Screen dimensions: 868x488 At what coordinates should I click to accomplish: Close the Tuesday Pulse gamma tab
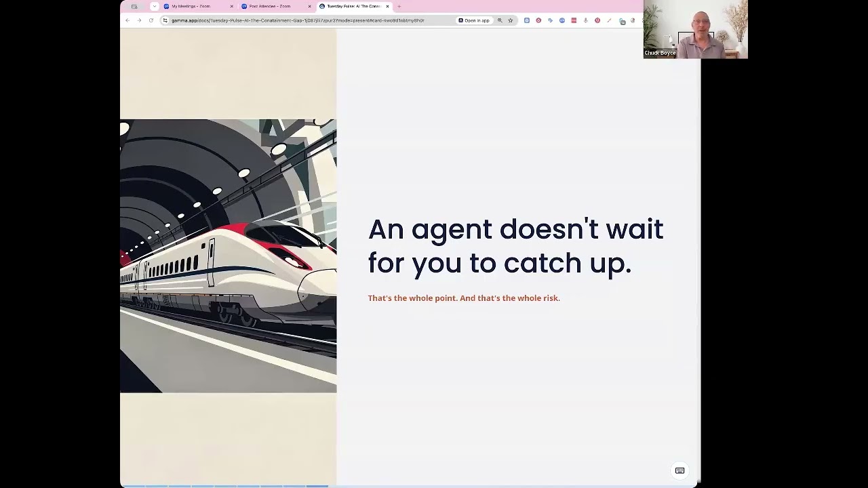388,6
